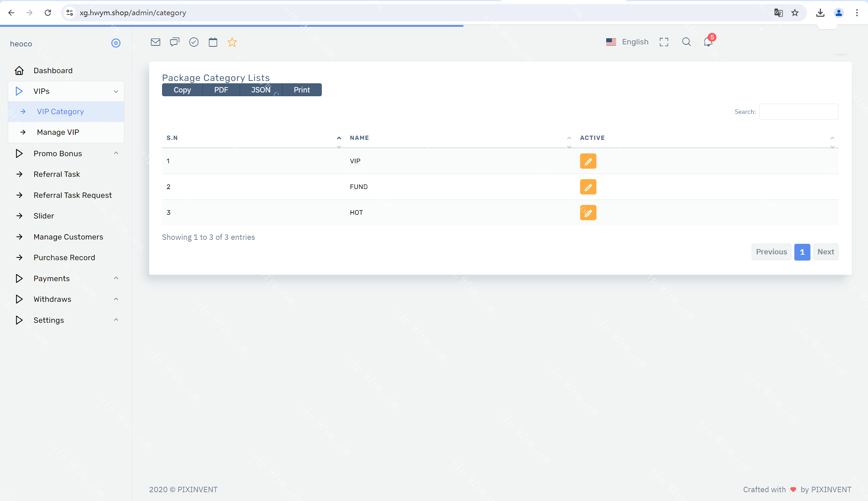Screen dimensions: 868x501
Task: Open the English language dropdown
Action: tap(627, 42)
